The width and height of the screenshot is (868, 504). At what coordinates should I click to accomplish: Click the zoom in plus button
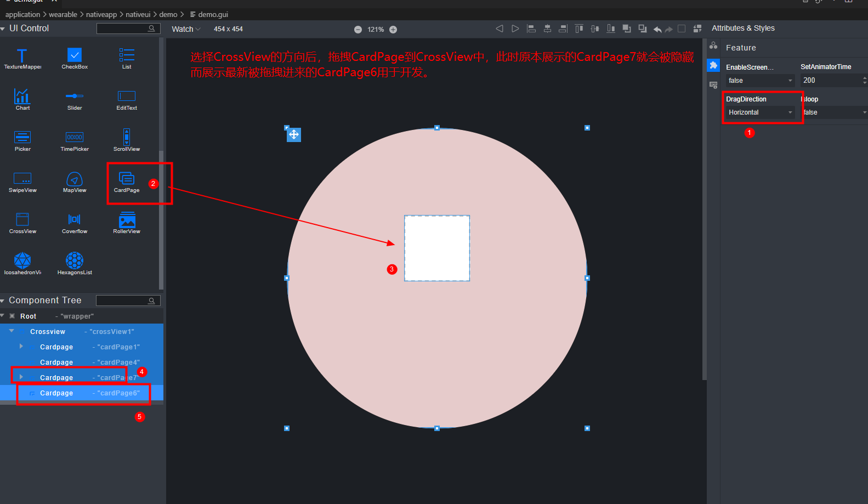[393, 30]
